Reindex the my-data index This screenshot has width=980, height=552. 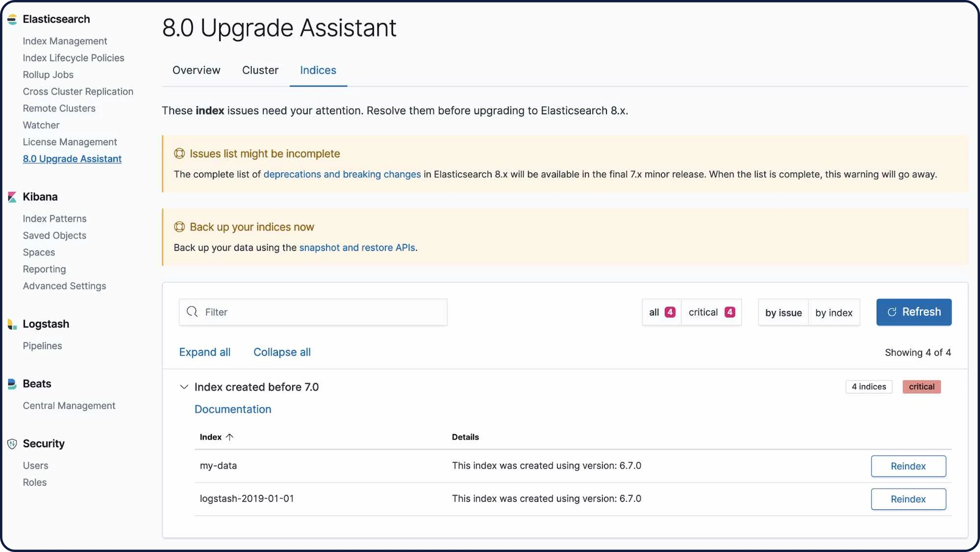tap(908, 466)
